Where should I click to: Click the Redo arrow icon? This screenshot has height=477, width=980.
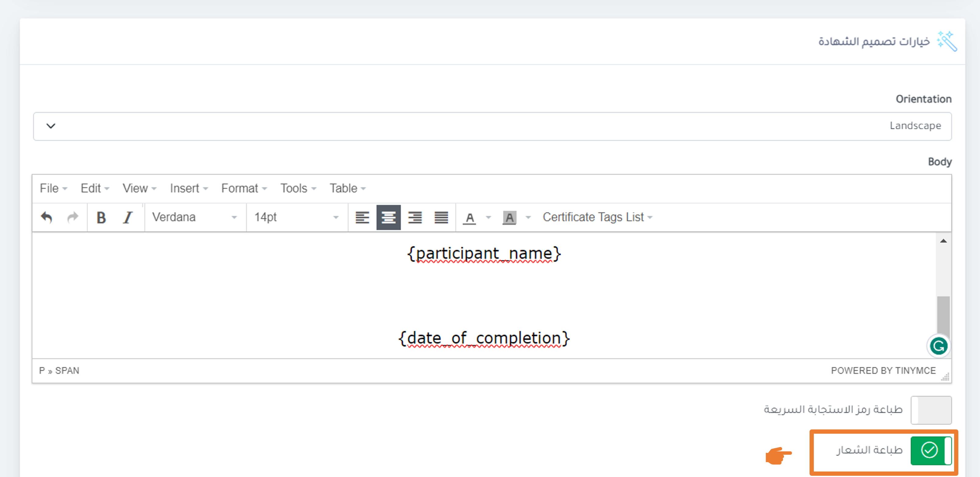pos(72,217)
